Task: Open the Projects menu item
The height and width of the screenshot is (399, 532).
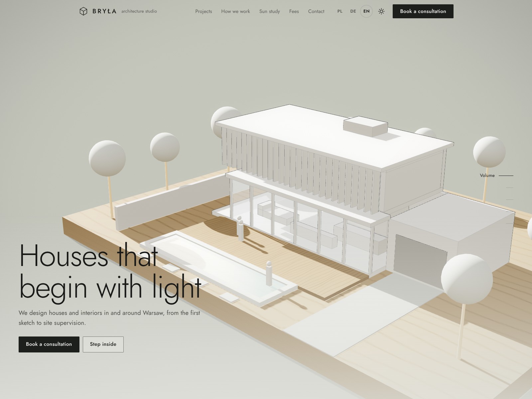Action: (203, 11)
